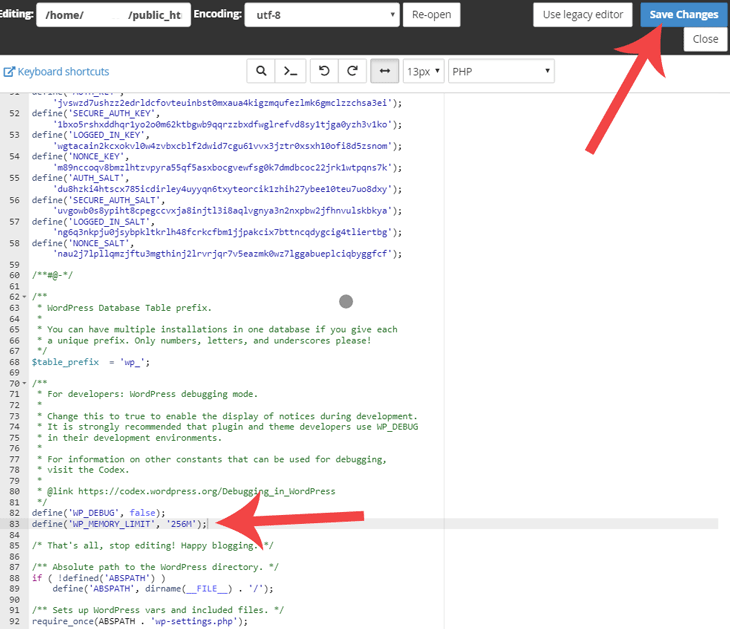Click define('SECURE_AUTH_SALT' on line 56
This screenshot has height=629, width=730.
[x=98, y=200]
